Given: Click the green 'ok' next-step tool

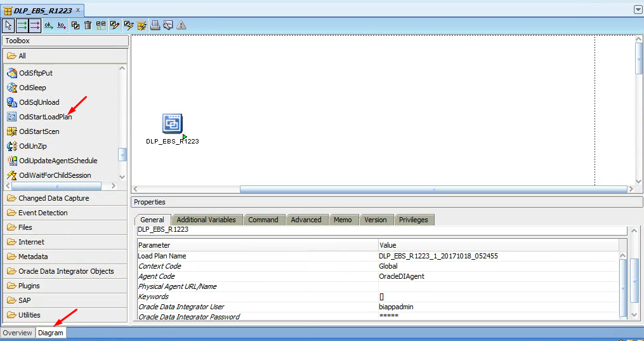Looking at the screenshot, I should [x=48, y=25].
